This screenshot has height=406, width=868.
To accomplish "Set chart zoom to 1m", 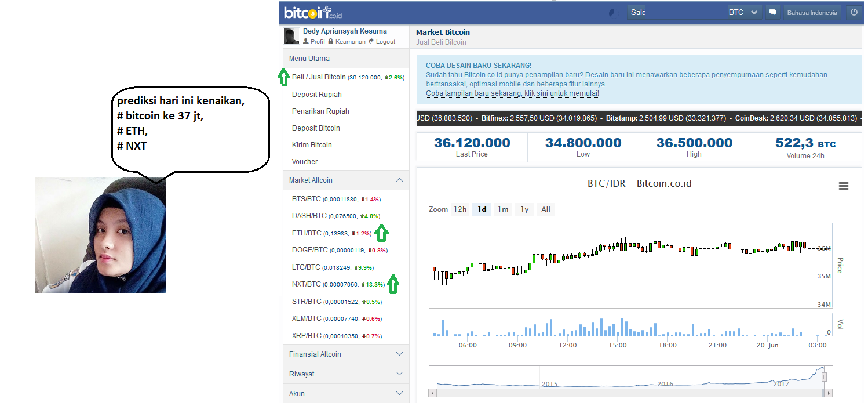I will click(x=503, y=209).
